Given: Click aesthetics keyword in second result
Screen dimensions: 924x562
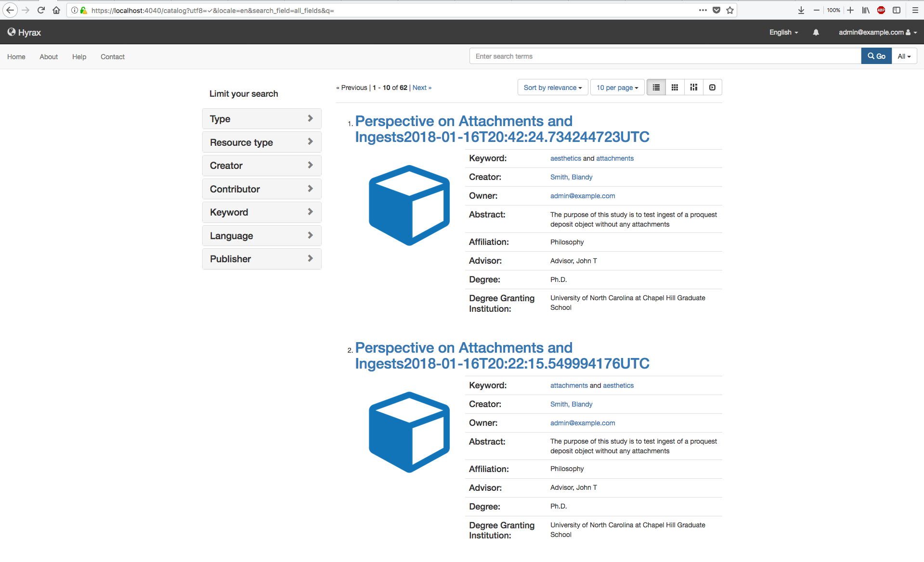Looking at the screenshot, I should tap(618, 385).
